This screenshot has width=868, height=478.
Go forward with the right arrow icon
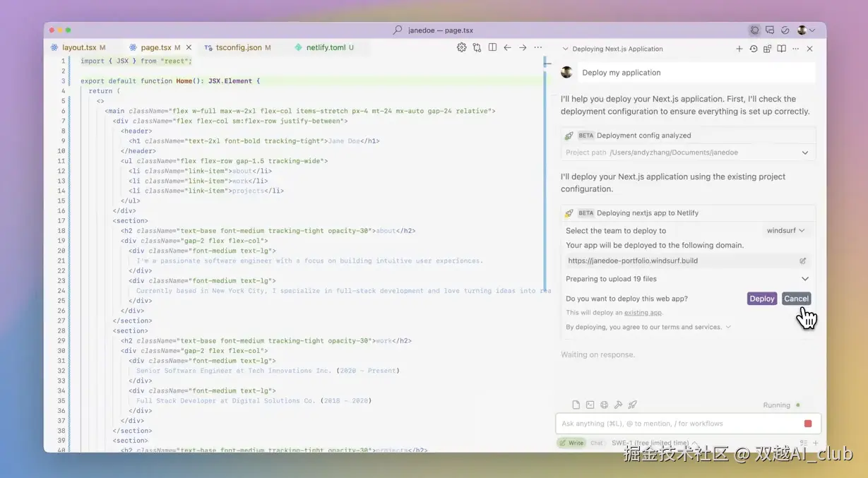[523, 47]
